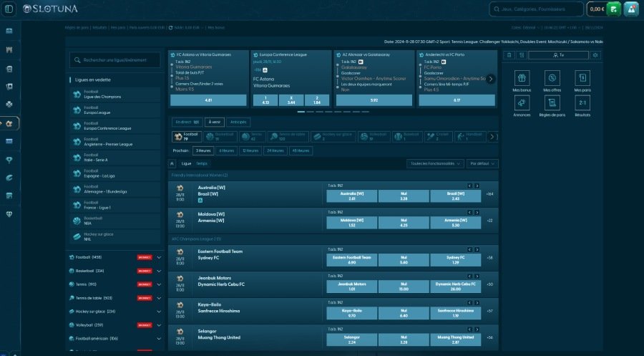
Task: Open the clover icon in left sidebar
Action: (9, 105)
